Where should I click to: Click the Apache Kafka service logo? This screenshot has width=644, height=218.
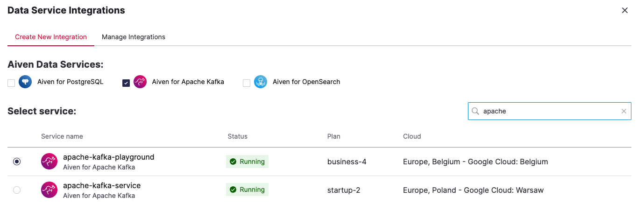coord(140,82)
